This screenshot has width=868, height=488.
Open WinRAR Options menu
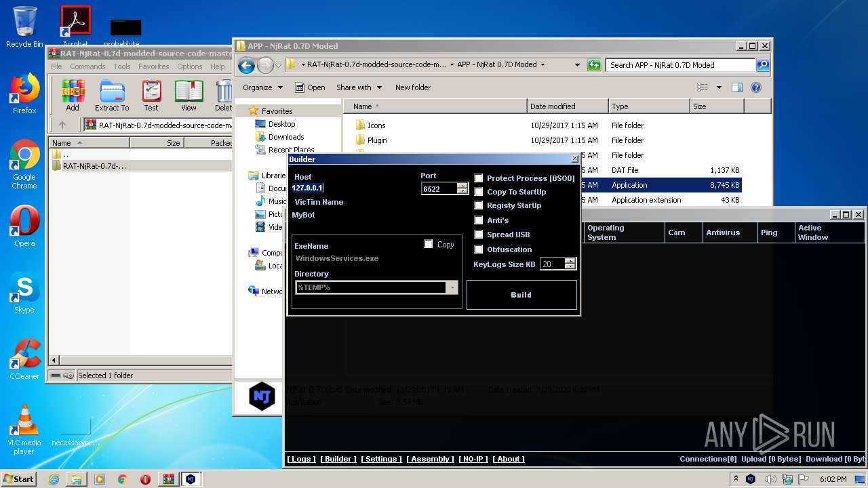coord(190,66)
